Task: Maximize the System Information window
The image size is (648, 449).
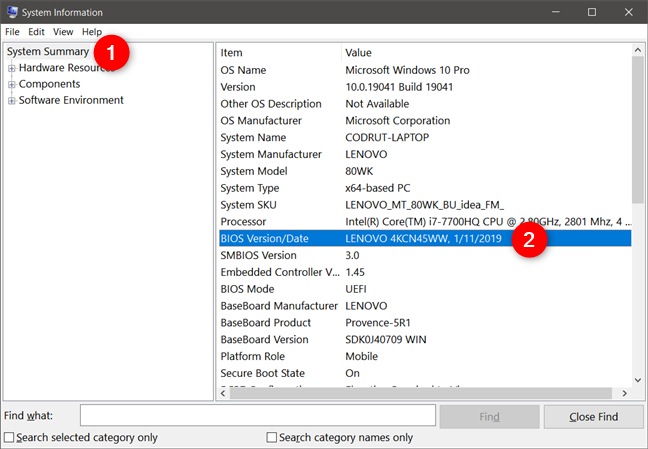Action: 592,12
